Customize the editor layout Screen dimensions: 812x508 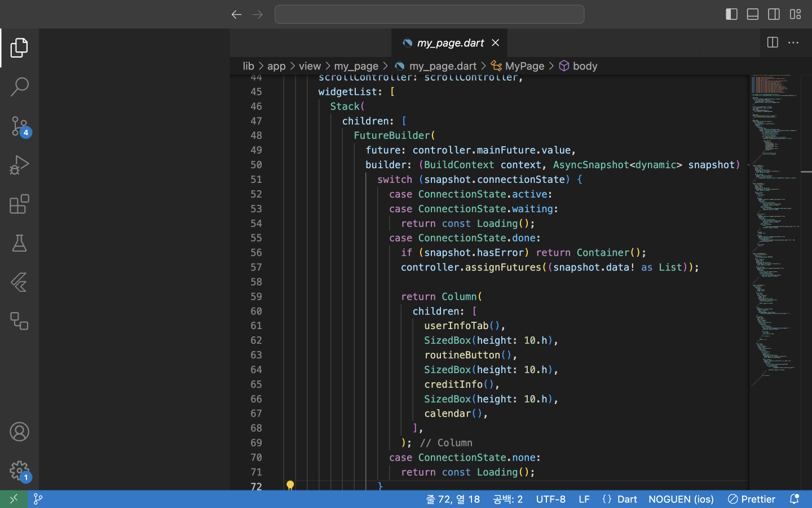click(x=796, y=14)
